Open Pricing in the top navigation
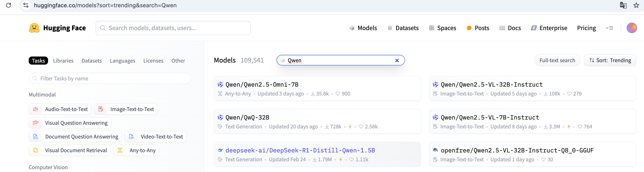The image size is (644, 172). (586, 28)
